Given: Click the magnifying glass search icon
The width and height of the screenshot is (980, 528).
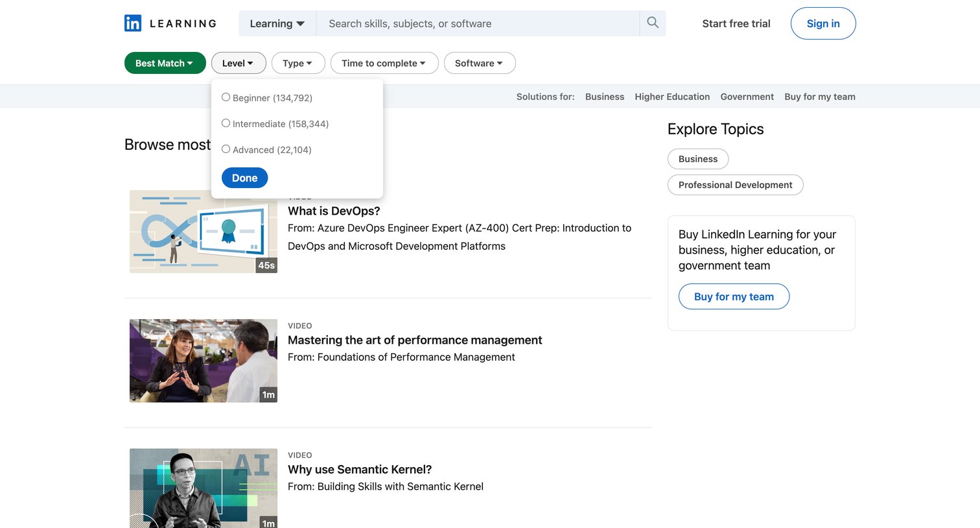Looking at the screenshot, I should pos(653,23).
